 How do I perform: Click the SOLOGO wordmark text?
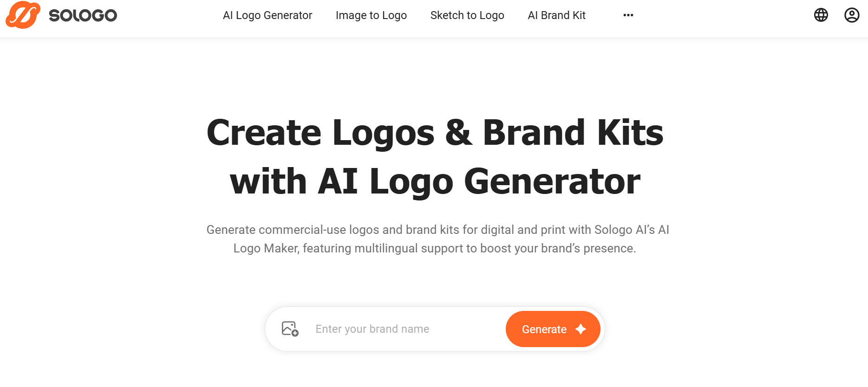pyautogui.click(x=83, y=16)
